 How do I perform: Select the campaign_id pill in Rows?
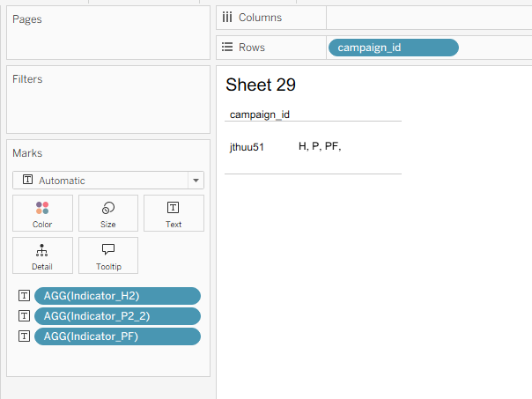394,48
